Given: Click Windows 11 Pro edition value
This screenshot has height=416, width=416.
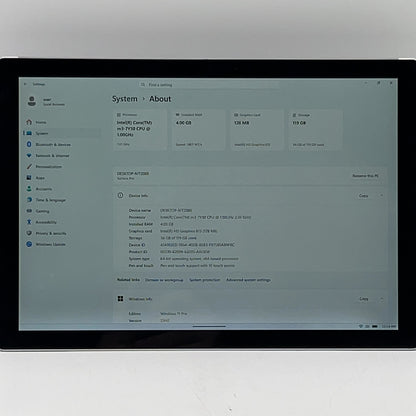Looking at the screenshot, I should [x=174, y=314].
